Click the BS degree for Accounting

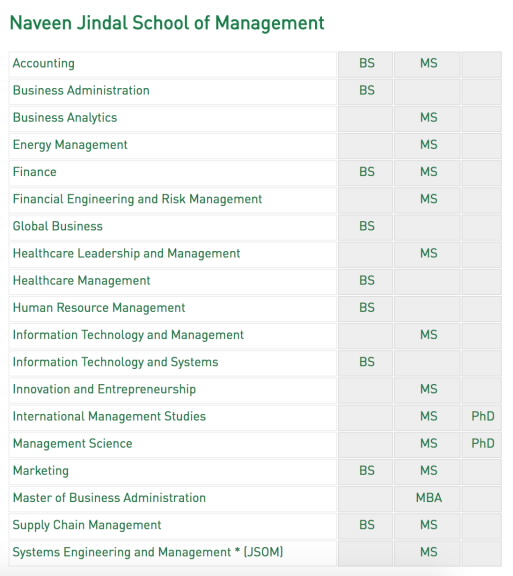[x=367, y=63]
